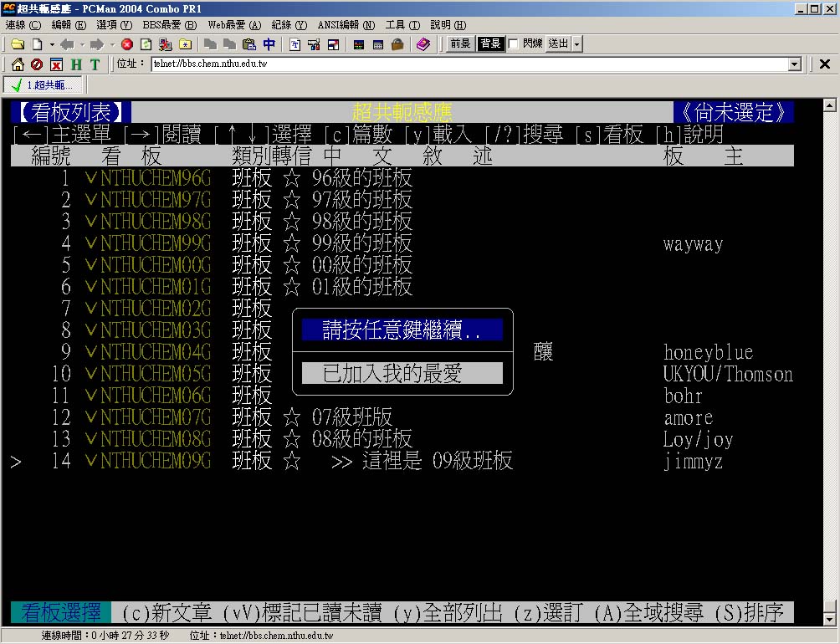Click the blue 中 character encoding icon

point(269,44)
